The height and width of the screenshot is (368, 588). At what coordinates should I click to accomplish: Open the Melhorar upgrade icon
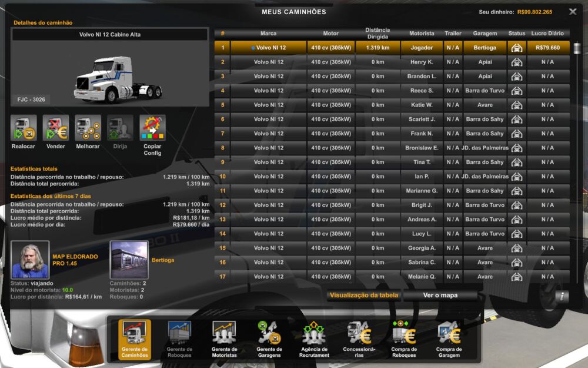88,128
